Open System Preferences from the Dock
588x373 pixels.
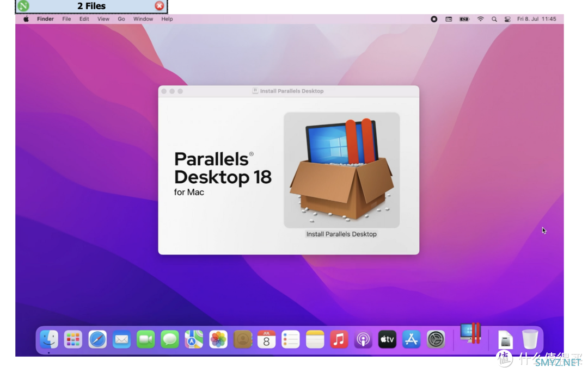(x=436, y=340)
